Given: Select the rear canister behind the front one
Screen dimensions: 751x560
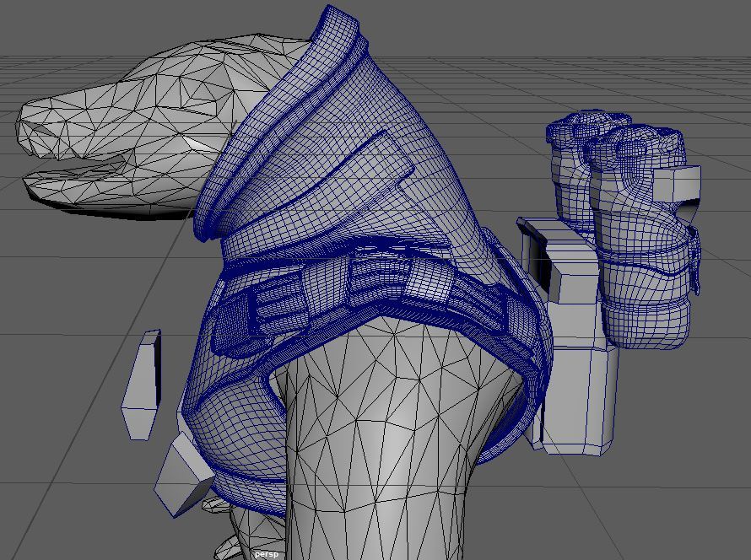Looking at the screenshot, I should (x=572, y=169).
